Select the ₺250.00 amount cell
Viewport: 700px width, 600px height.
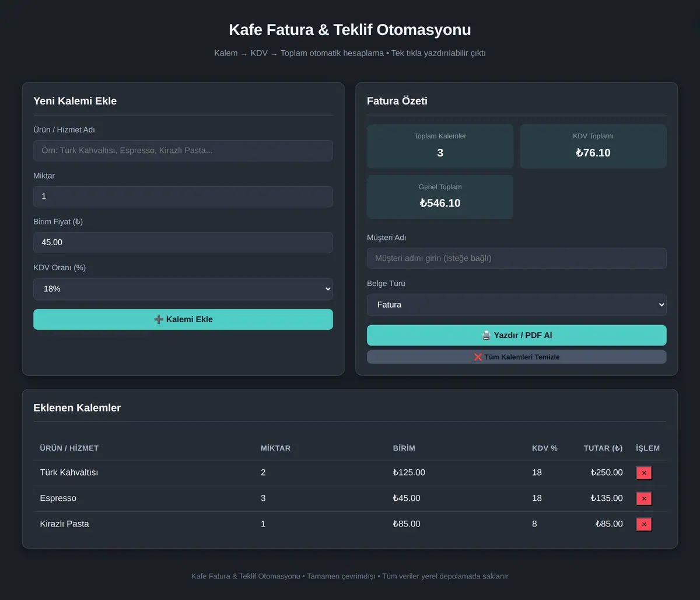click(x=607, y=473)
